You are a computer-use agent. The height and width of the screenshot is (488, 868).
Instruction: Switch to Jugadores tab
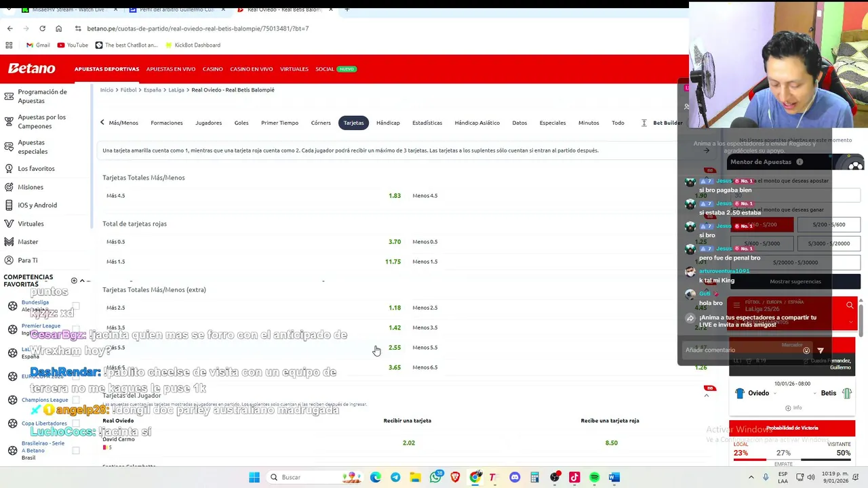tap(208, 123)
